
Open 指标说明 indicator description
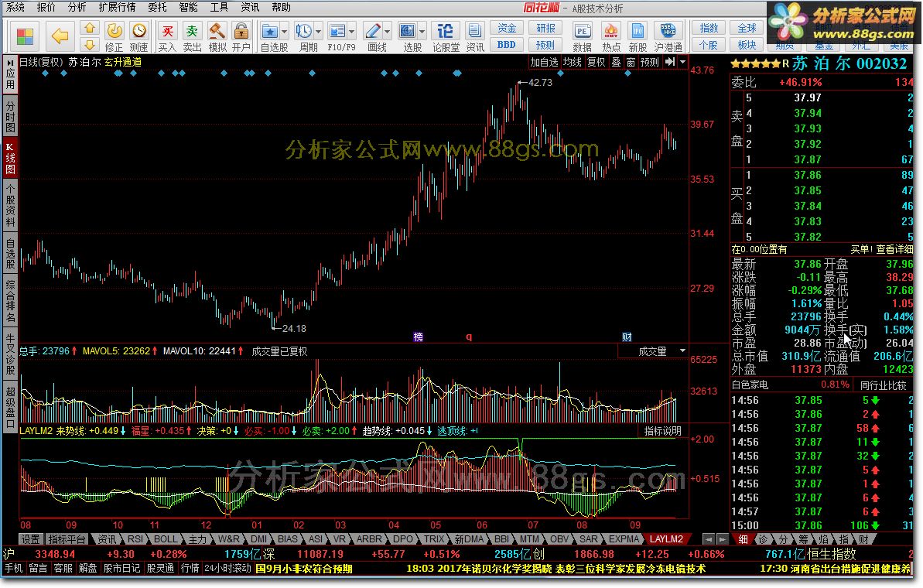point(662,431)
